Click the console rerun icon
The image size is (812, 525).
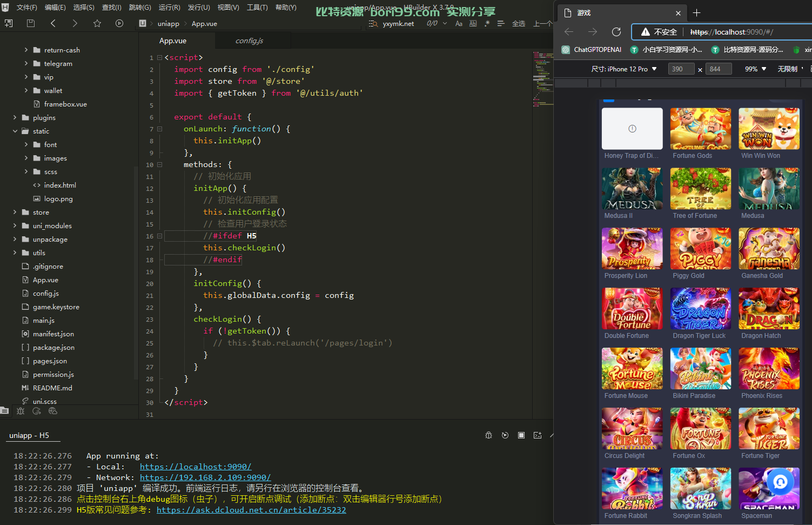tap(505, 435)
